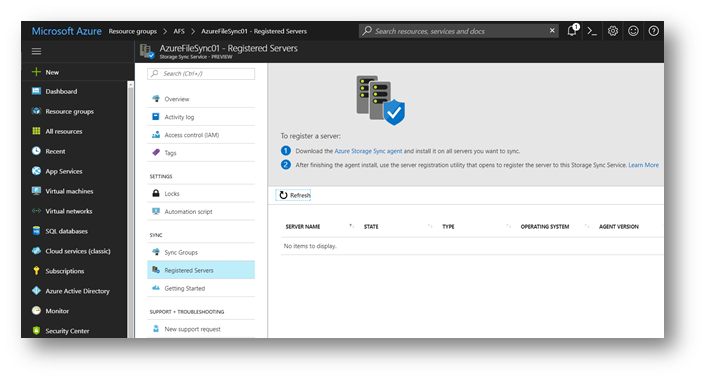706x380 pixels.
Task: Click the global search resources field
Action: coord(458,31)
